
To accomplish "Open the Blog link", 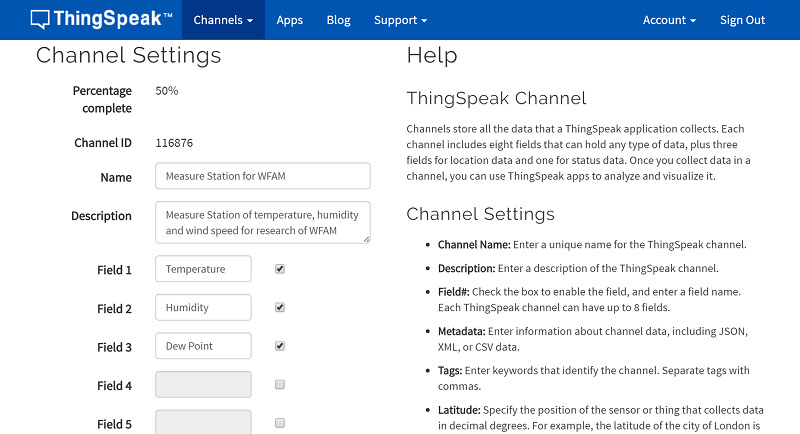I will [338, 20].
